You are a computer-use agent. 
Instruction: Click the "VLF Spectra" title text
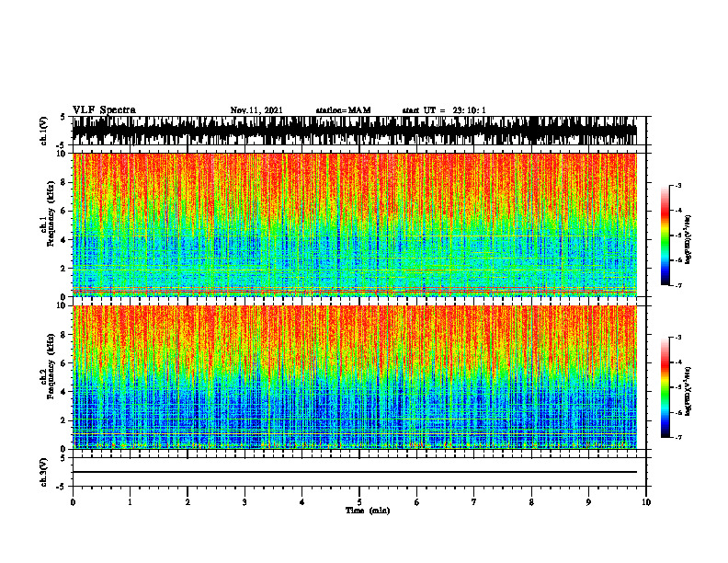104,110
